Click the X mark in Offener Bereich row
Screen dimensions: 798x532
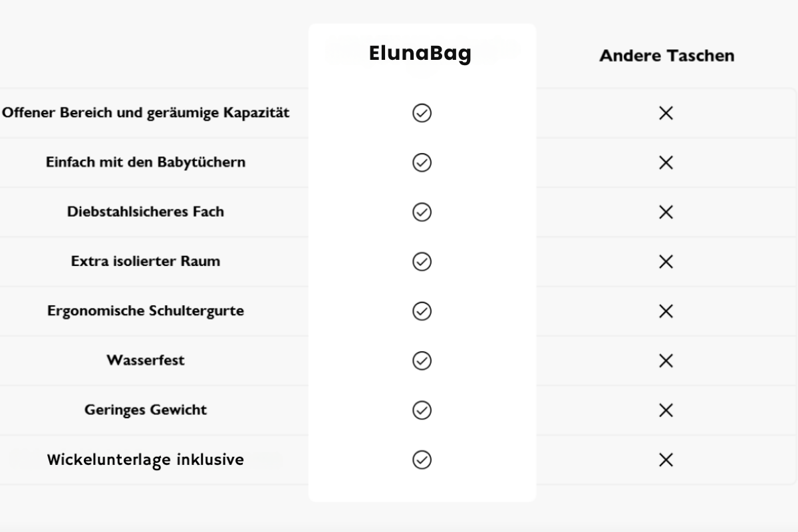tap(666, 113)
